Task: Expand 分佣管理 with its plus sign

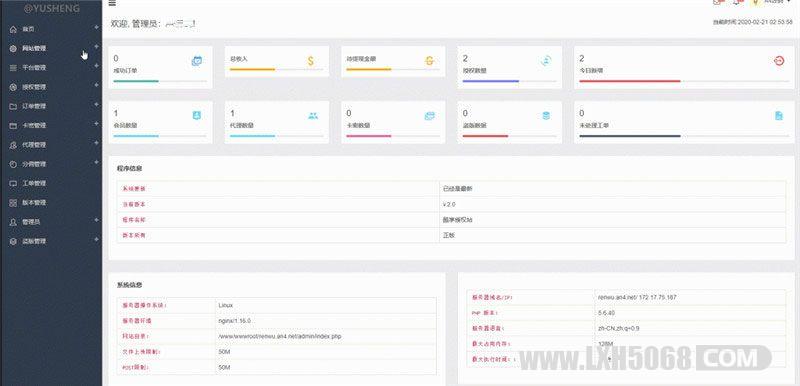Action: pyautogui.click(x=96, y=162)
